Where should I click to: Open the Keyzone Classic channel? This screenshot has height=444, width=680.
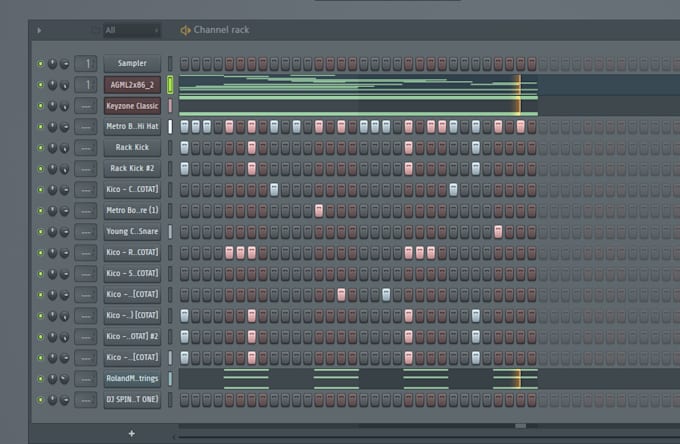[132, 106]
